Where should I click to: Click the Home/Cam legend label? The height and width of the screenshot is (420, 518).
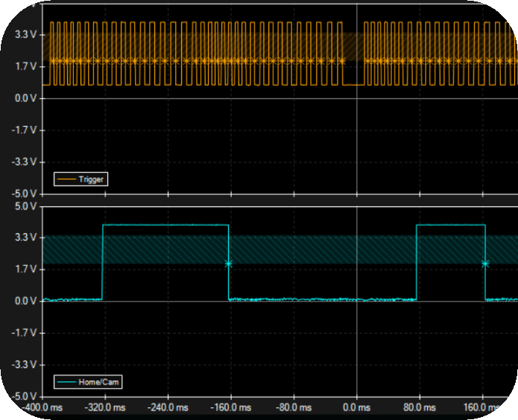[98, 382]
